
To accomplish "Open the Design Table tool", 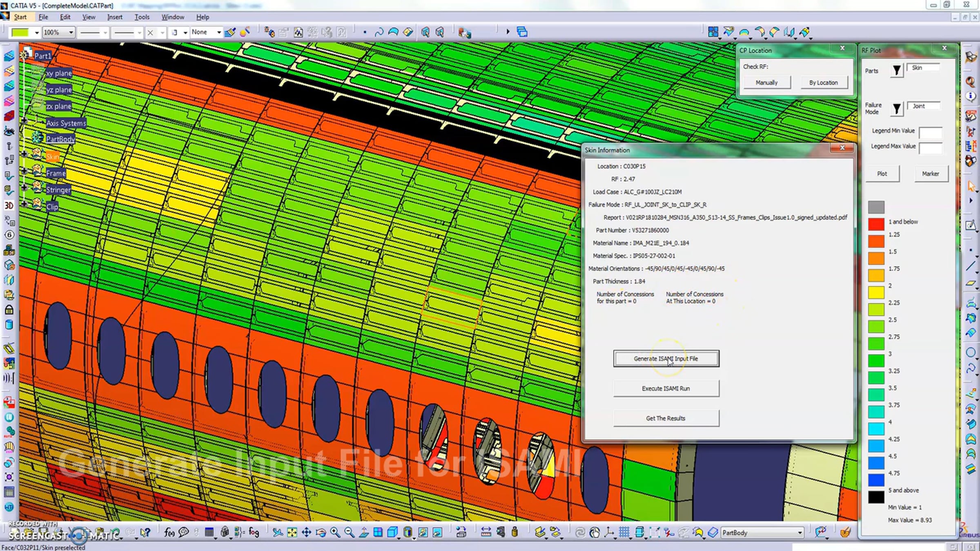I will (209, 532).
